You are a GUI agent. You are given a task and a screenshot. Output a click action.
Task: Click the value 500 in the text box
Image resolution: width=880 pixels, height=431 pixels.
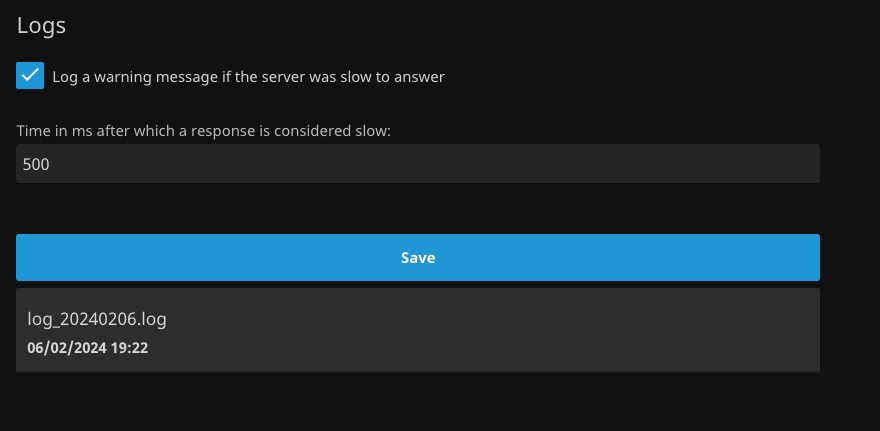36,164
